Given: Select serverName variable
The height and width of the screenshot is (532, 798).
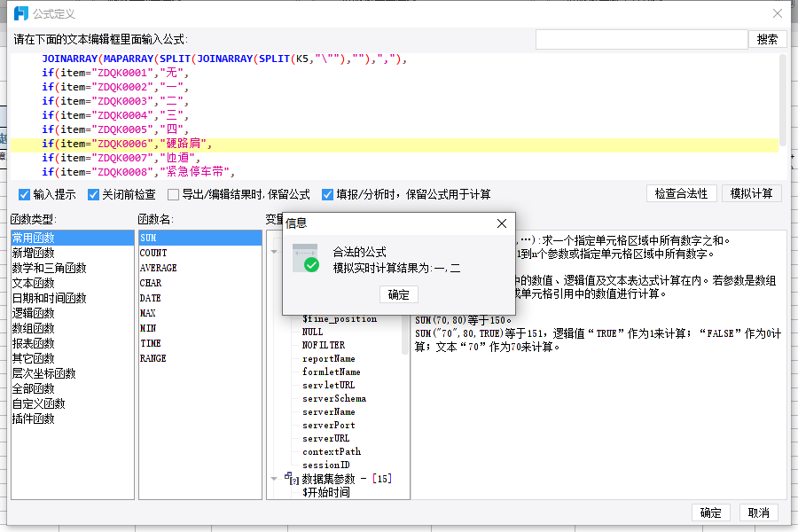Looking at the screenshot, I should tap(329, 411).
